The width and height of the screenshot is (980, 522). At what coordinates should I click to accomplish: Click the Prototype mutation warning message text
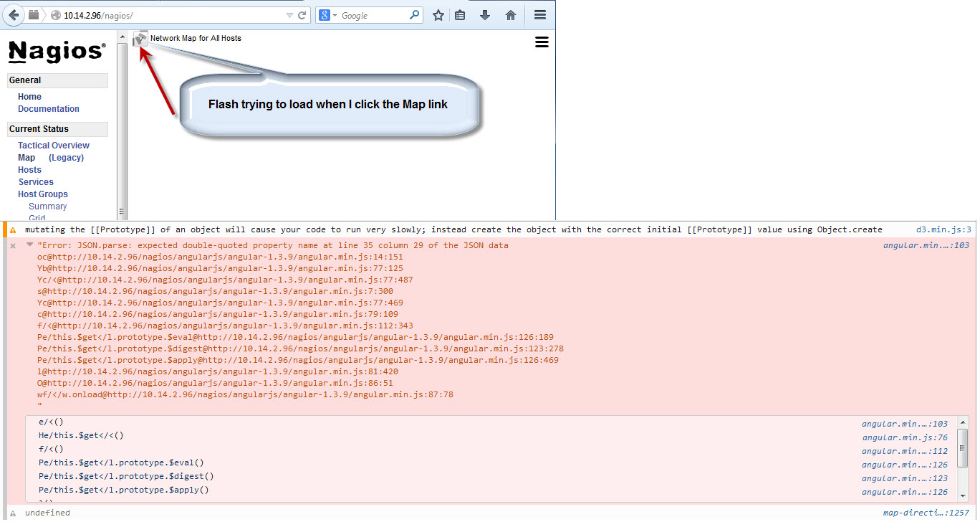tap(453, 230)
